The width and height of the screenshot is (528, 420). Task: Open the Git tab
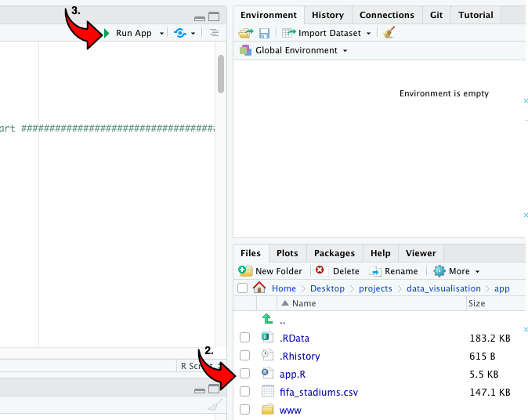[436, 15]
